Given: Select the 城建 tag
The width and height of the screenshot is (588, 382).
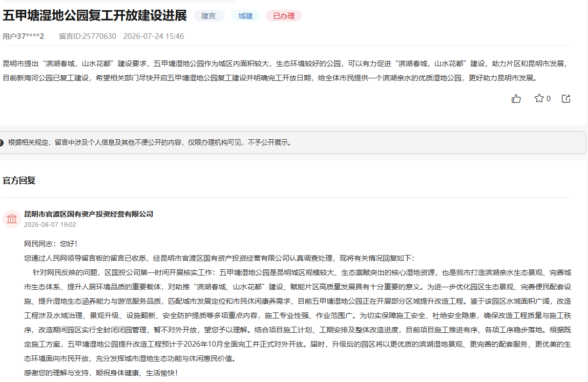Looking at the screenshot, I should coord(245,16).
